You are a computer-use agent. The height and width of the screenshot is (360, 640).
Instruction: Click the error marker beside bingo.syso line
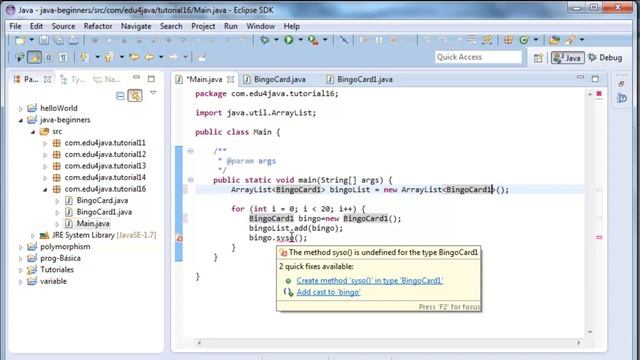[x=179, y=238]
